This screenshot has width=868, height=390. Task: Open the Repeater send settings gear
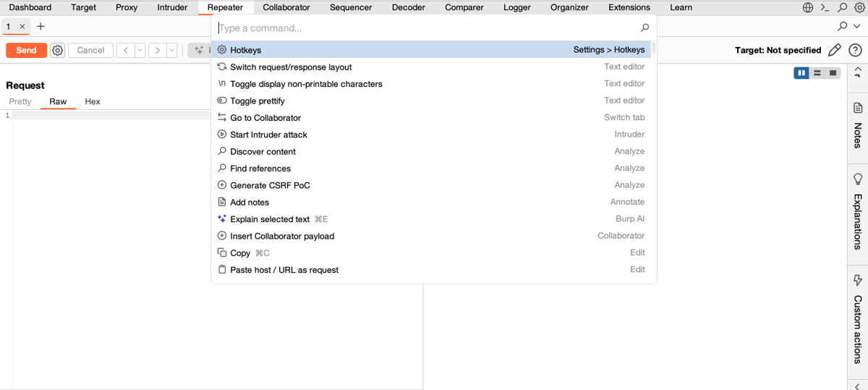pos(58,51)
